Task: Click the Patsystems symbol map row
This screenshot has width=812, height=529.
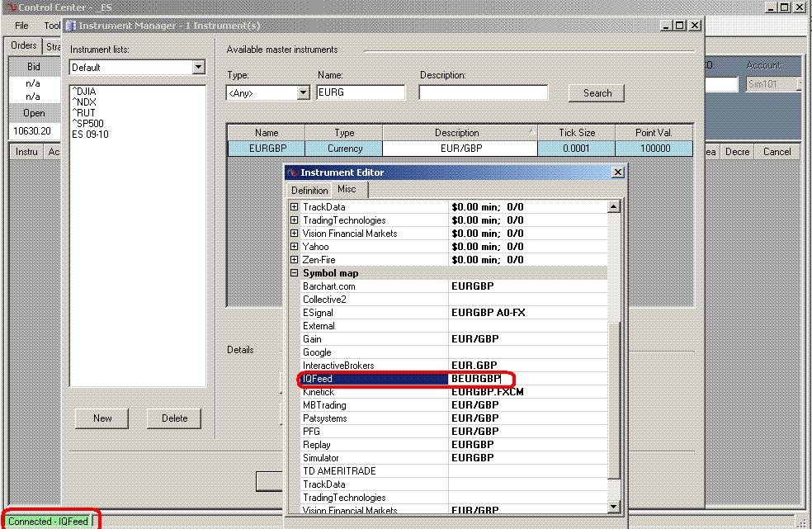Action: 454,418
